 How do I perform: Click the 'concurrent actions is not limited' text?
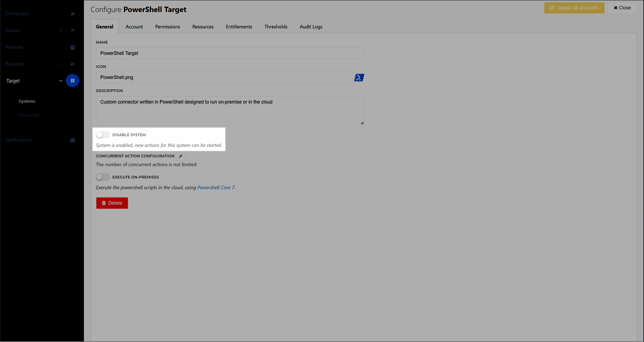[146, 164]
